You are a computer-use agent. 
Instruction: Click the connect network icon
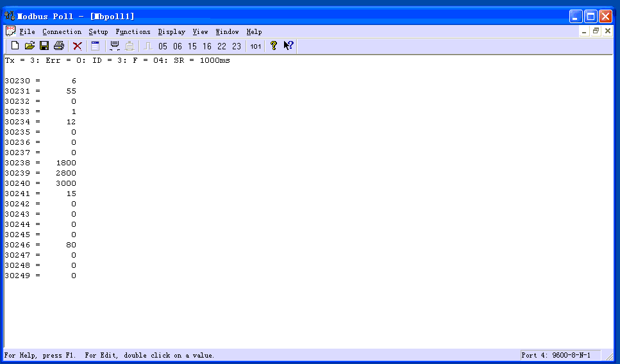115,45
